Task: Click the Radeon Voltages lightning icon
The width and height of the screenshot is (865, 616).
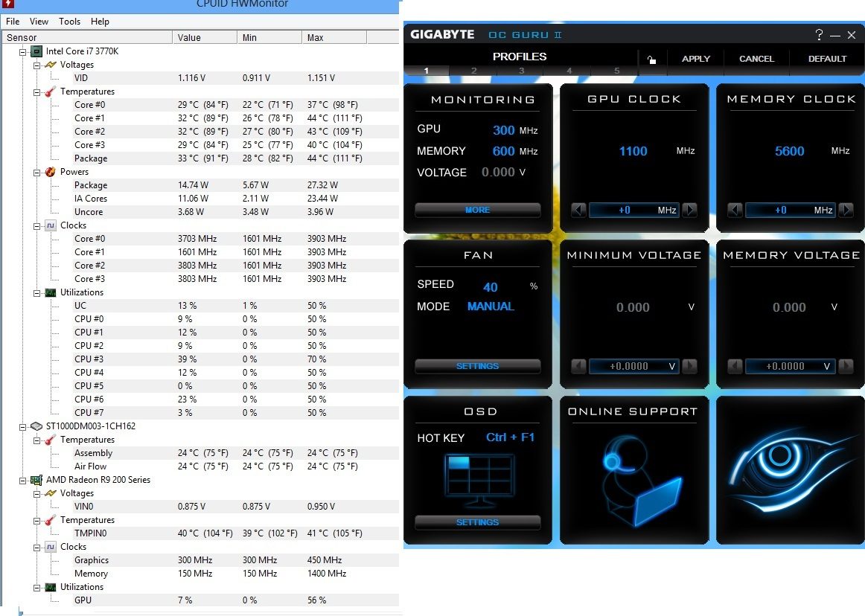Action: pos(51,493)
